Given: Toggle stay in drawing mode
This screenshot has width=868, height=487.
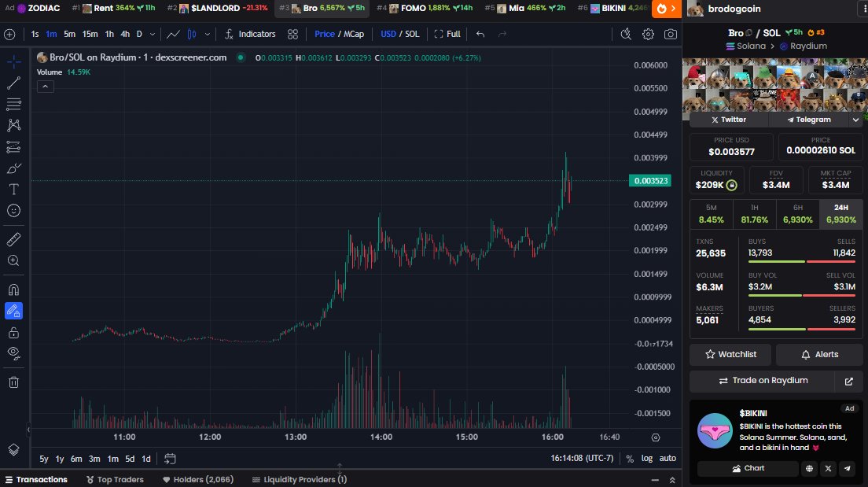Looking at the screenshot, I should coord(14,311).
